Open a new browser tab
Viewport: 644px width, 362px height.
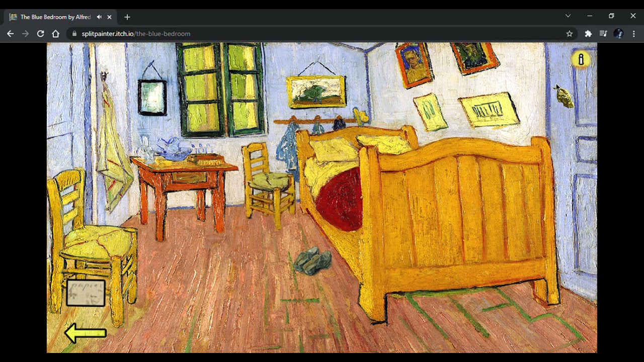(x=127, y=17)
